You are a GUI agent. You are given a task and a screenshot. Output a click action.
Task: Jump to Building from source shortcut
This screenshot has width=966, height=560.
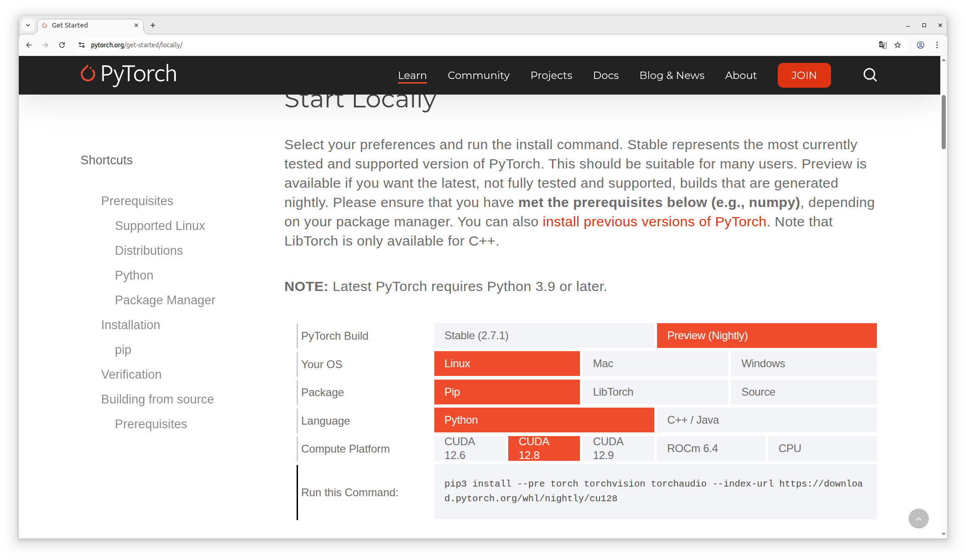pos(157,399)
